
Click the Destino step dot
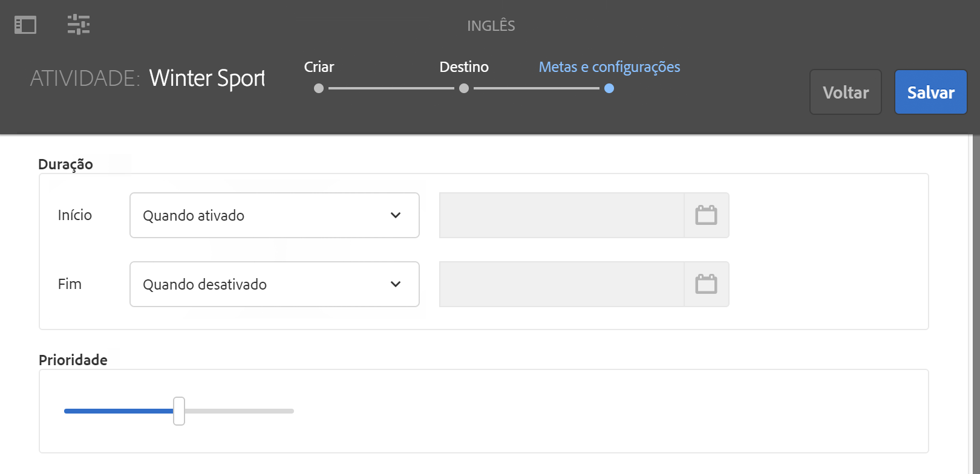click(464, 88)
